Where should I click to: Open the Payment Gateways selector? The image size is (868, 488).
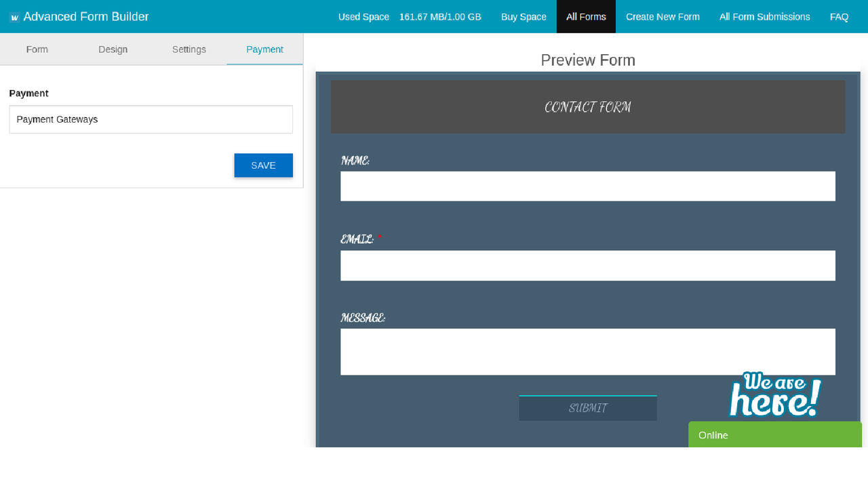pyautogui.click(x=151, y=119)
